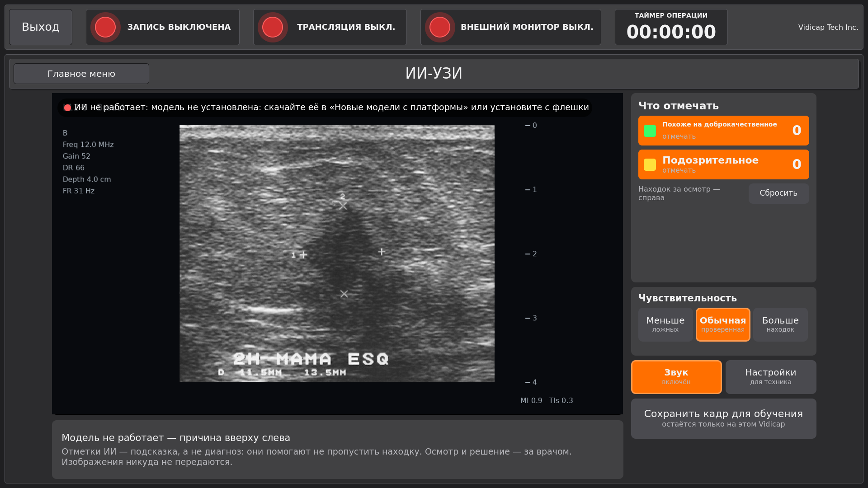The width and height of the screenshot is (868, 488).
Task: Toggle streaming via ТРАНСЛЯЦИЯ ВЫКЛ.
Action: (x=330, y=27)
